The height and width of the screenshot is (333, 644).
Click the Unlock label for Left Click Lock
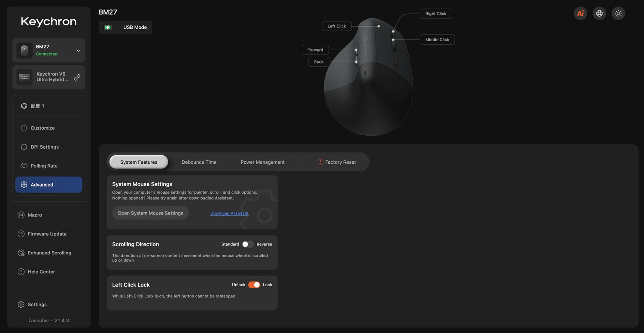tap(239, 285)
